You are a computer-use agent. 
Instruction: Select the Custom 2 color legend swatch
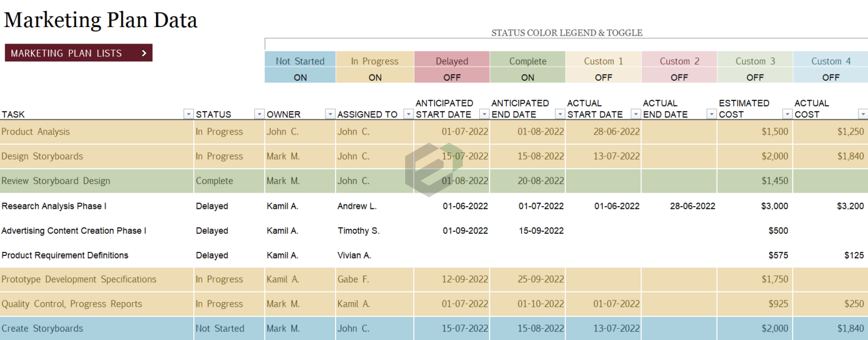pyautogui.click(x=679, y=61)
